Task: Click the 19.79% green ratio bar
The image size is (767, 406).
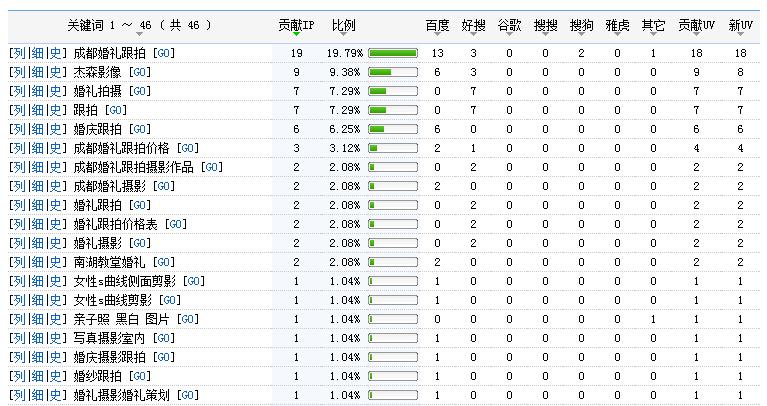Action: pos(393,52)
